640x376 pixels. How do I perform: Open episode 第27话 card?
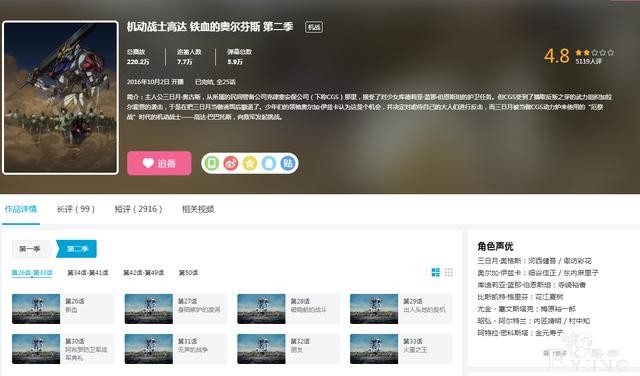(x=176, y=309)
